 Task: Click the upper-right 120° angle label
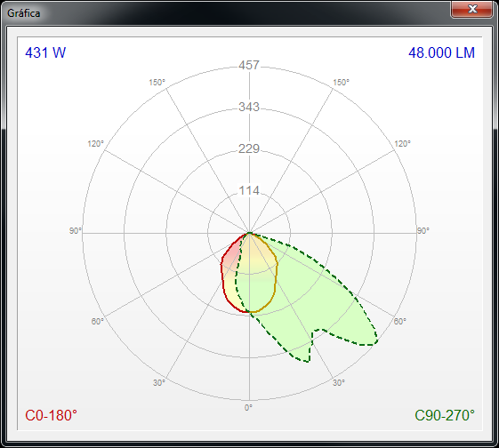click(x=403, y=144)
